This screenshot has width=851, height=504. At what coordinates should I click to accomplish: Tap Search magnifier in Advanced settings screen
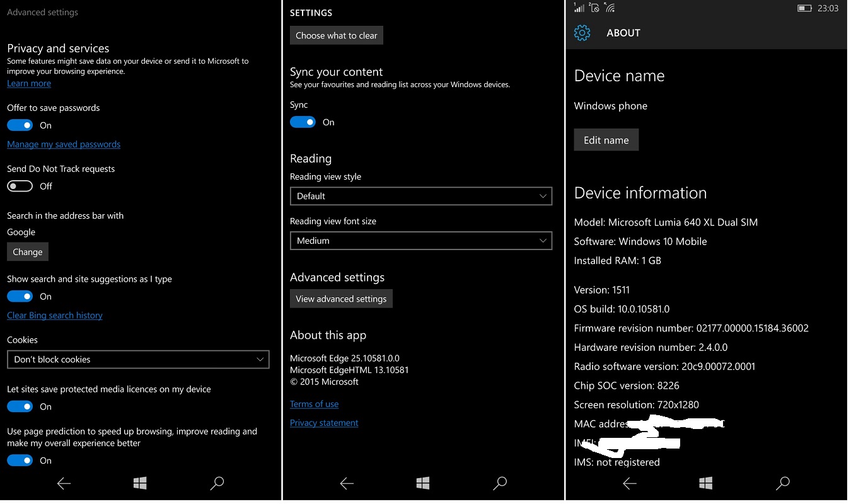pyautogui.click(x=217, y=483)
